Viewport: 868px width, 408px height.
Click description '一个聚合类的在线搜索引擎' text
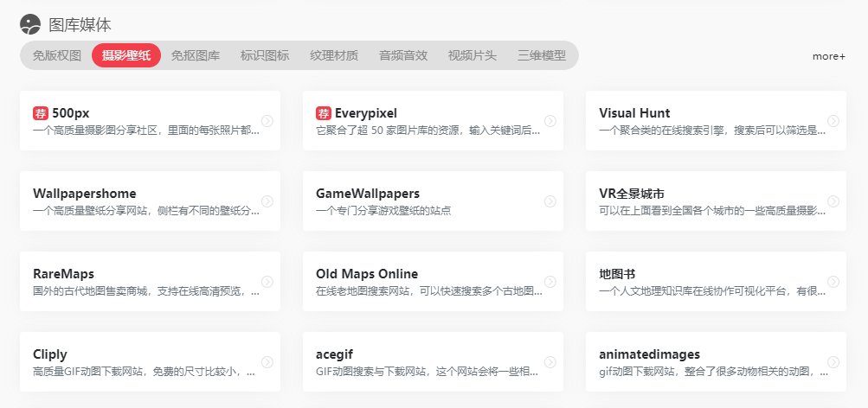click(665, 131)
